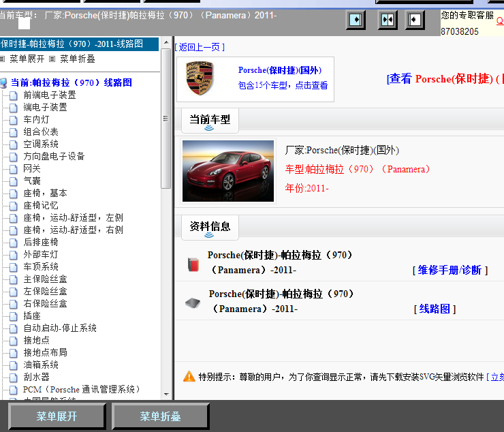The height and width of the screenshot is (432, 504).
Task: Click page icon beside 空调系统
Action: click(x=13, y=144)
